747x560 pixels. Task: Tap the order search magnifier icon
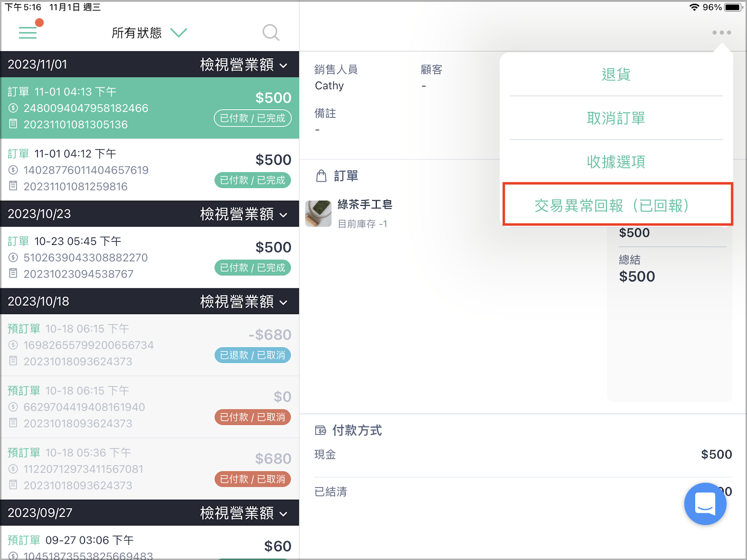click(x=271, y=33)
